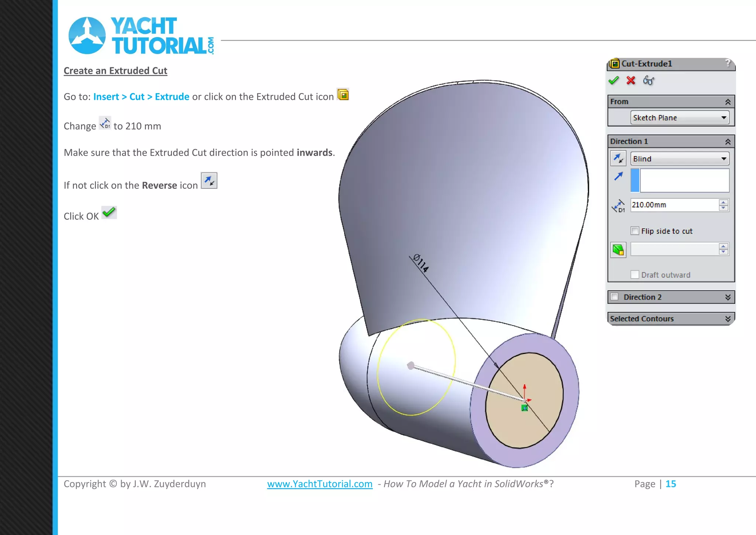
Task: Increase depth with the 210.00mm up arrow
Action: click(x=724, y=202)
